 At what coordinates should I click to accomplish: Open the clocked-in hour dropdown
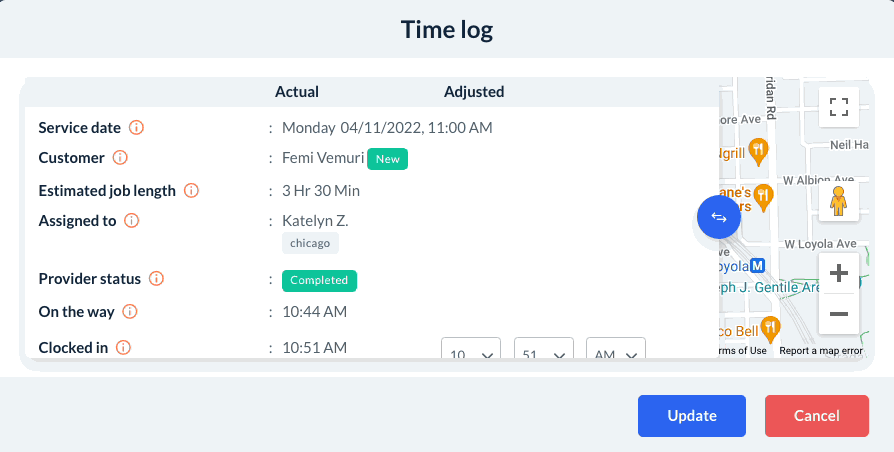click(x=471, y=353)
